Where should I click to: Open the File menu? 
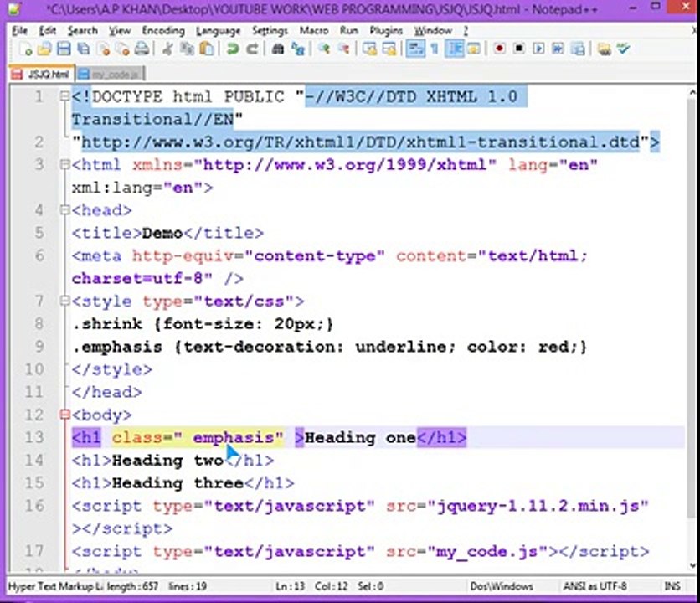coord(19,30)
